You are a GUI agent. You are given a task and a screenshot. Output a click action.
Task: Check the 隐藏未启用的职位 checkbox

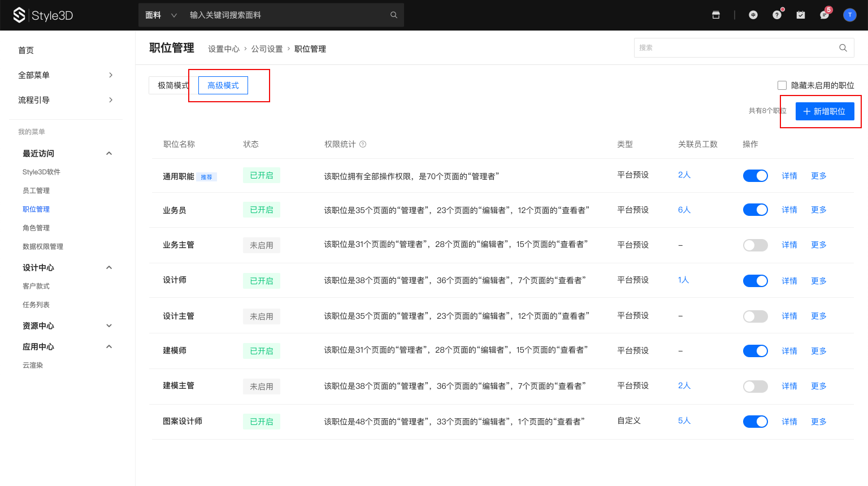pyautogui.click(x=782, y=85)
